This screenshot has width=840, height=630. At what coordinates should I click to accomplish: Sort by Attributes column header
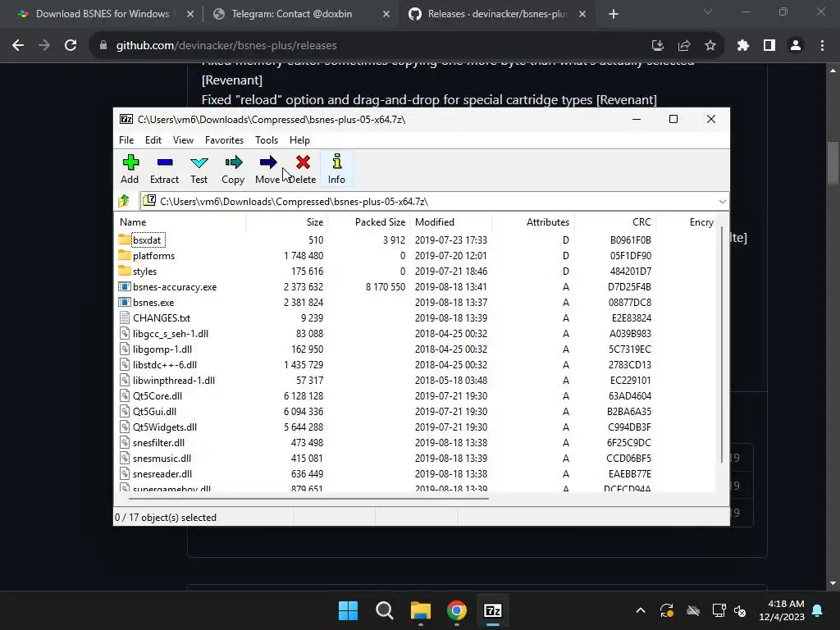(533, 221)
